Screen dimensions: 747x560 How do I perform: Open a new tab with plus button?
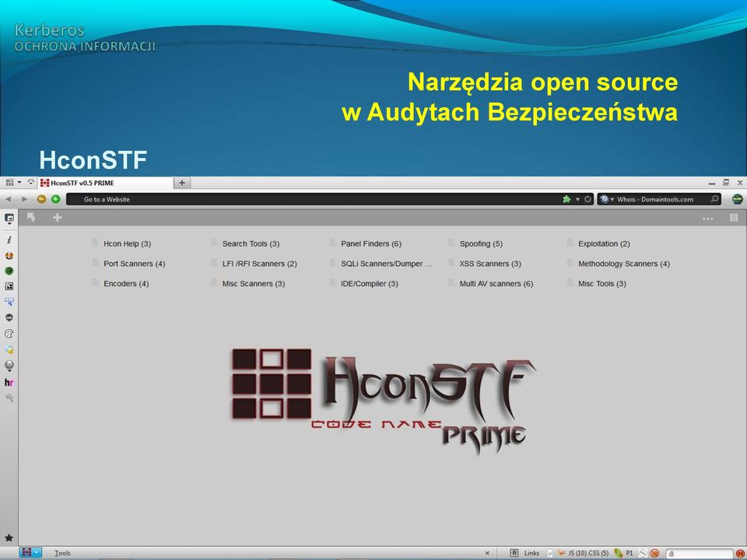point(182,183)
